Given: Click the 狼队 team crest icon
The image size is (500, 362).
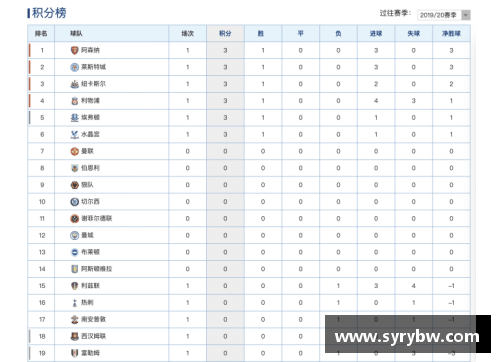Looking at the screenshot, I should pos(75,185).
